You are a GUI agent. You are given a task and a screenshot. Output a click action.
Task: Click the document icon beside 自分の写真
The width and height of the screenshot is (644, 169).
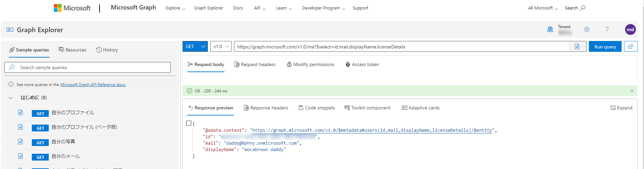[x=20, y=142]
